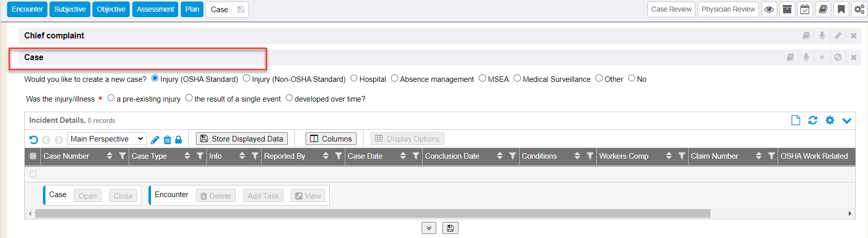The width and height of the screenshot is (868, 238).
Task: Click the Store Displayed Data button
Action: [242, 139]
